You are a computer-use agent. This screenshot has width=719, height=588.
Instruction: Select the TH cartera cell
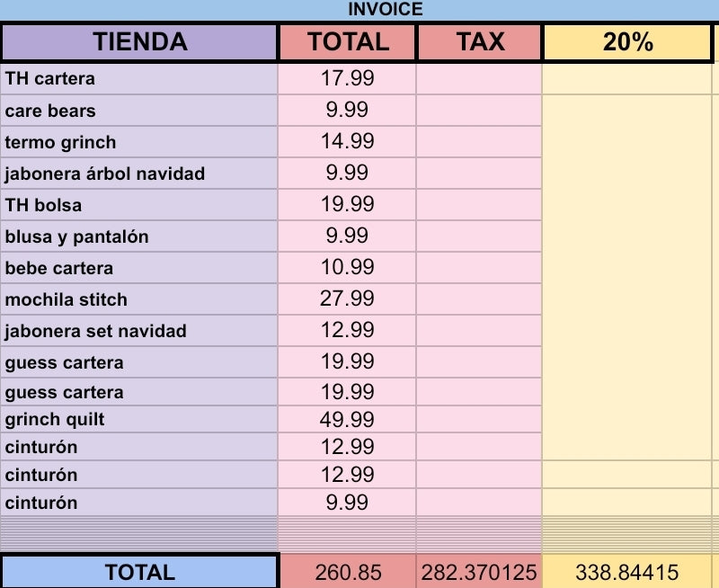139,78
